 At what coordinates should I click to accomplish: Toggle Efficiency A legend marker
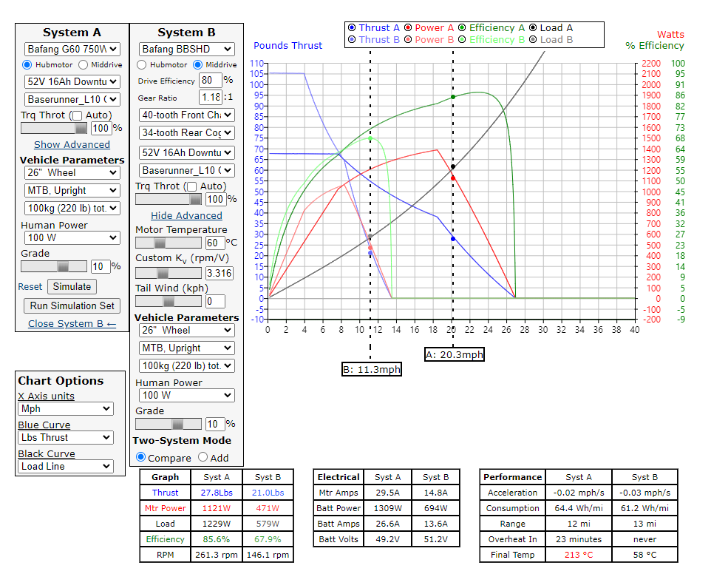click(x=462, y=28)
